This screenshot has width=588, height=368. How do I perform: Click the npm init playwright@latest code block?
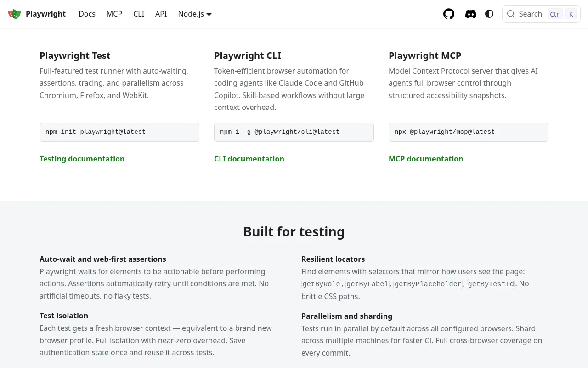pyautogui.click(x=119, y=132)
